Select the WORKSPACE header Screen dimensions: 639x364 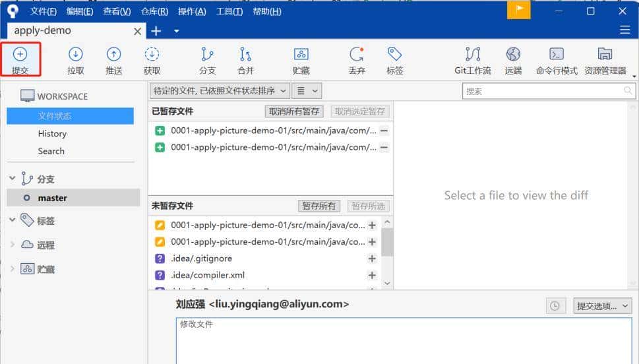[54, 96]
